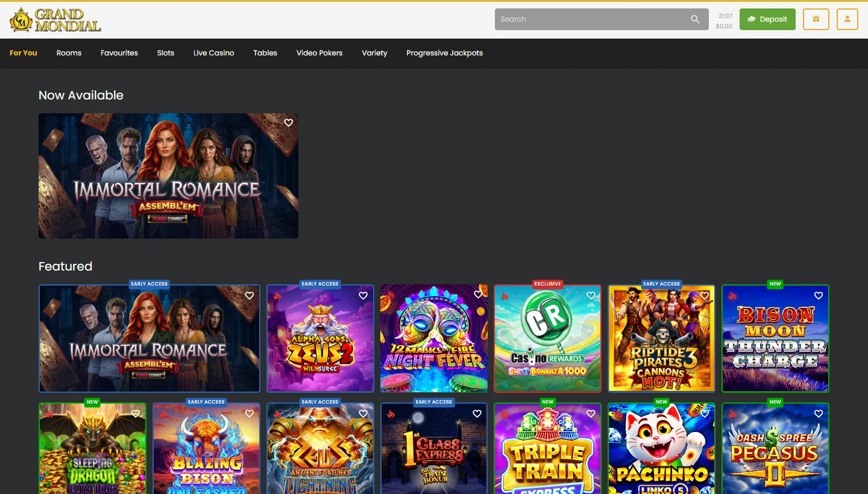Screen dimensions: 868x494
Task: Open the user account profile icon
Action: pos(848,19)
